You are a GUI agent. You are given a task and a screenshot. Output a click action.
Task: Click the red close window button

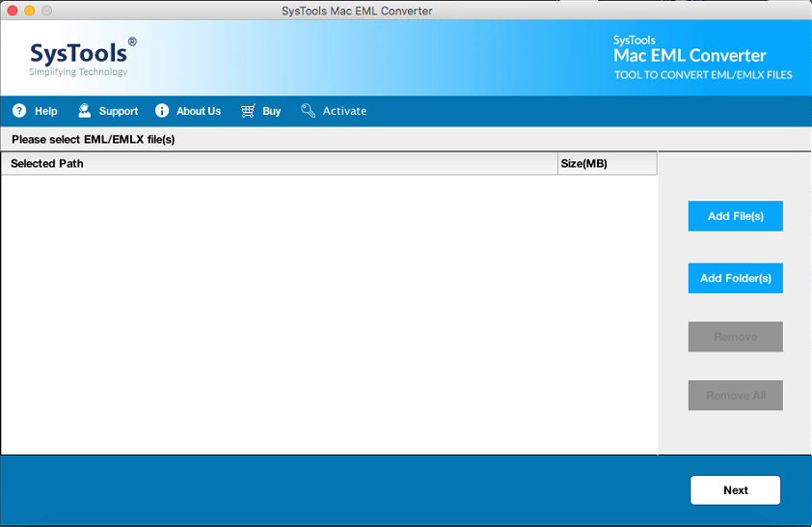[x=13, y=11]
